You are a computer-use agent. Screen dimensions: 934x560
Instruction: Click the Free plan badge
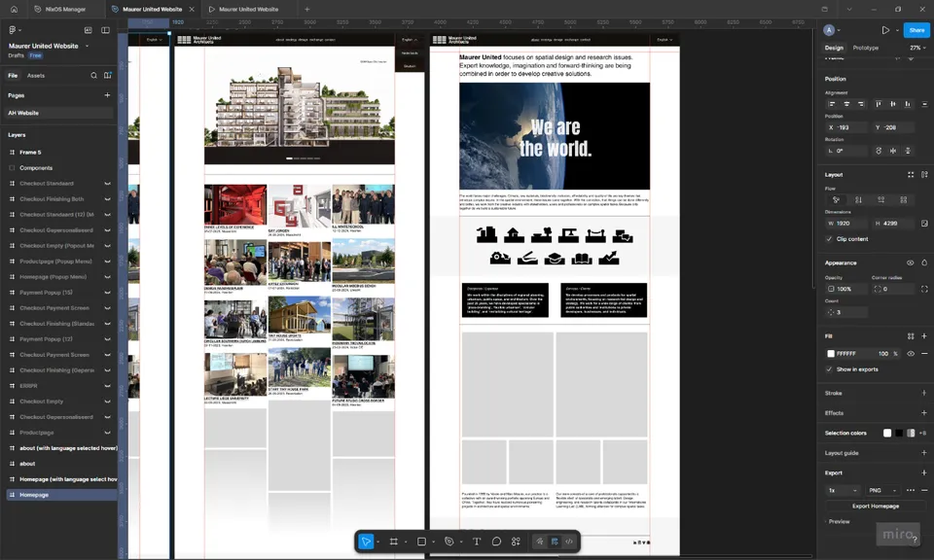36,55
